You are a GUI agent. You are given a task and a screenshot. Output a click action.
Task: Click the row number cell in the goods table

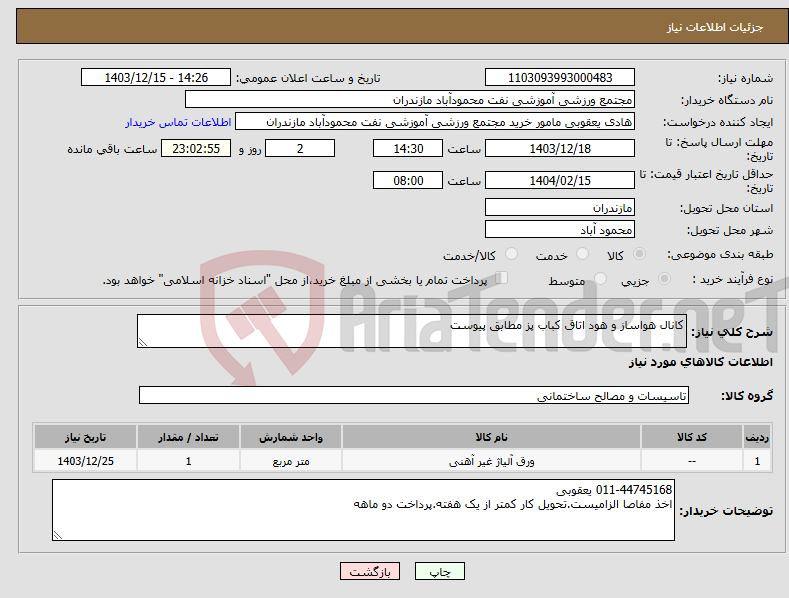coord(757,461)
